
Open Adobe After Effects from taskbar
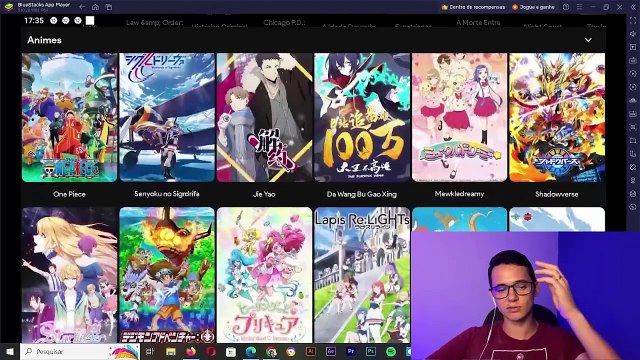click(x=331, y=351)
